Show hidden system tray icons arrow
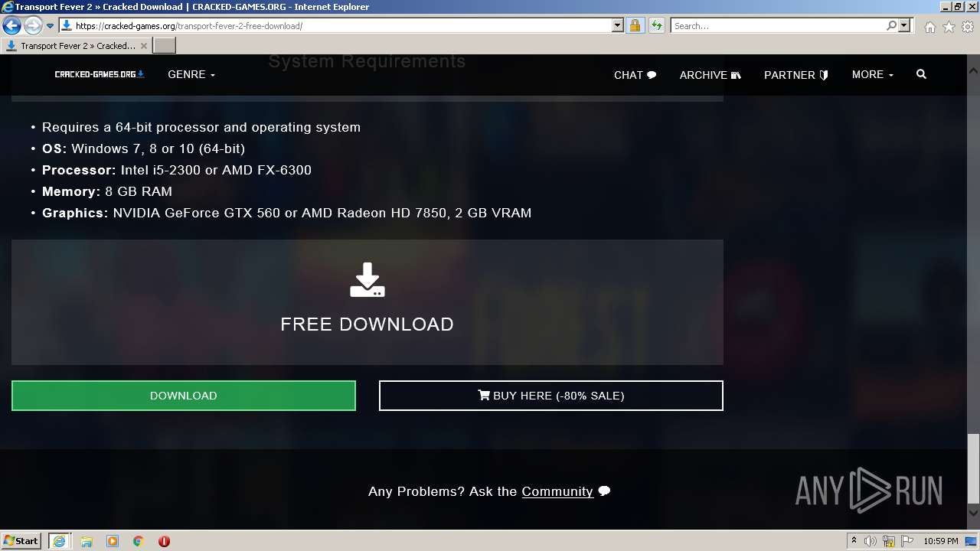Viewport: 980px width, 551px height. pos(854,541)
